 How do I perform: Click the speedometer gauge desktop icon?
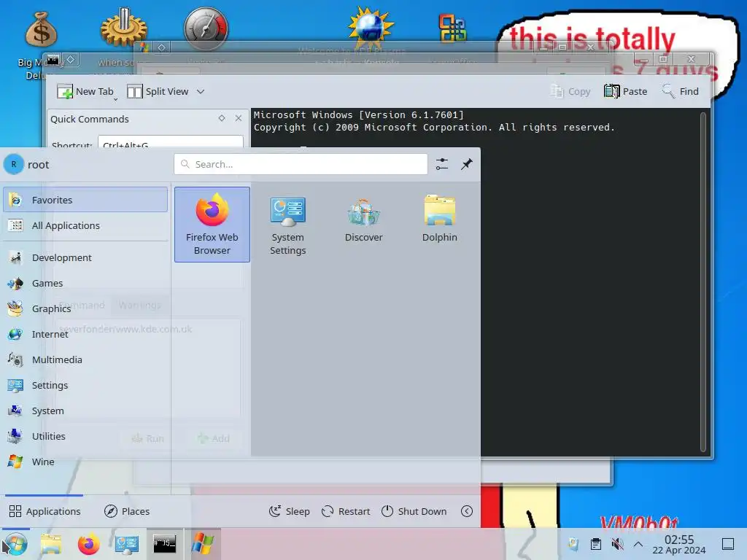[x=206, y=28]
